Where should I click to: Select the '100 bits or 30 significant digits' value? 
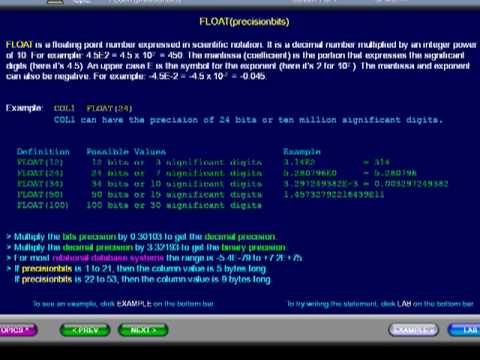coord(174,205)
